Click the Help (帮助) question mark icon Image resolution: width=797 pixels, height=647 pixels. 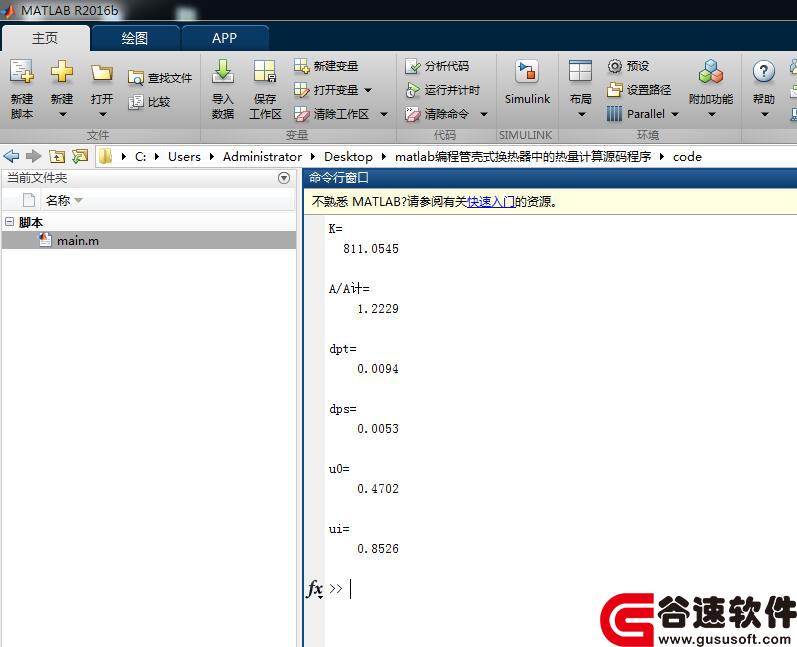pyautogui.click(x=764, y=72)
